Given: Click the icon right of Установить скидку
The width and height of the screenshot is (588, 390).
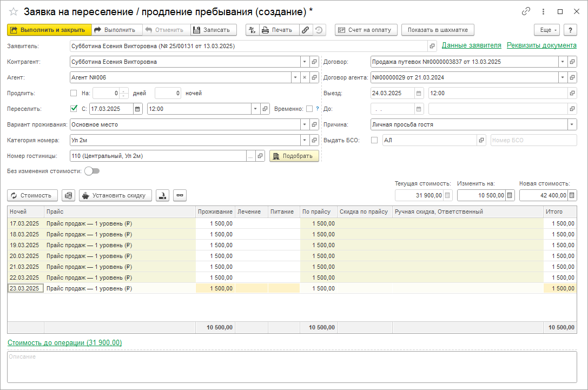Looking at the screenshot, I should coord(162,195).
